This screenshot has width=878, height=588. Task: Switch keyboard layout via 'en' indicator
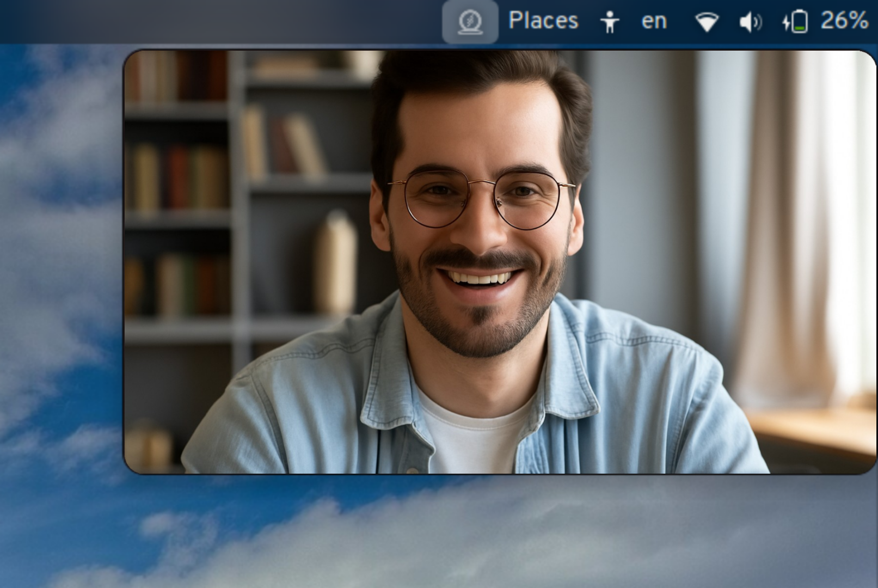pyautogui.click(x=654, y=22)
